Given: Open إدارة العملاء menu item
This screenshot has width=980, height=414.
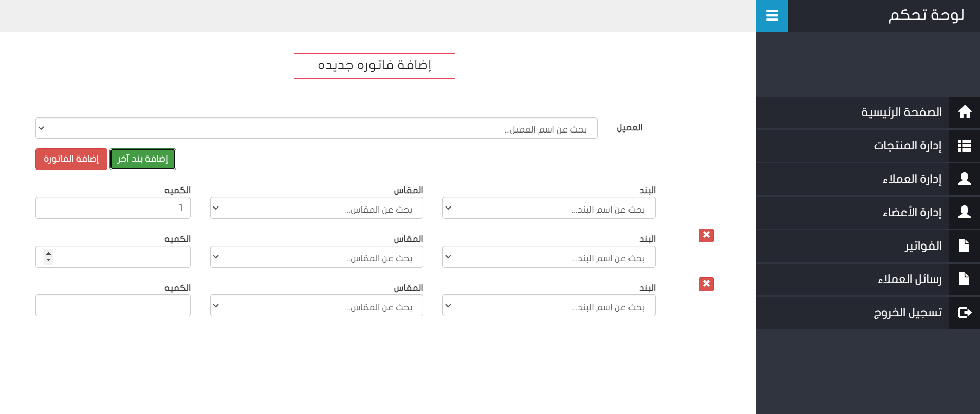Looking at the screenshot, I should pos(868,179).
